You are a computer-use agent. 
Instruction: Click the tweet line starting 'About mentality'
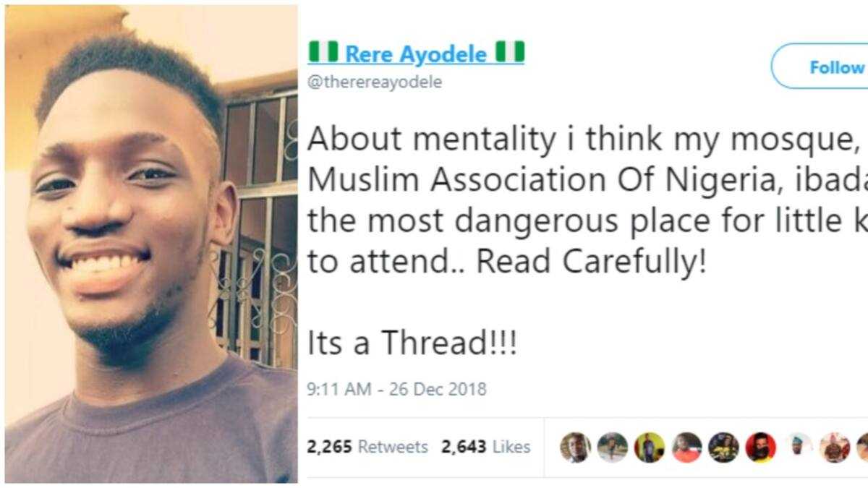pyautogui.click(x=587, y=140)
